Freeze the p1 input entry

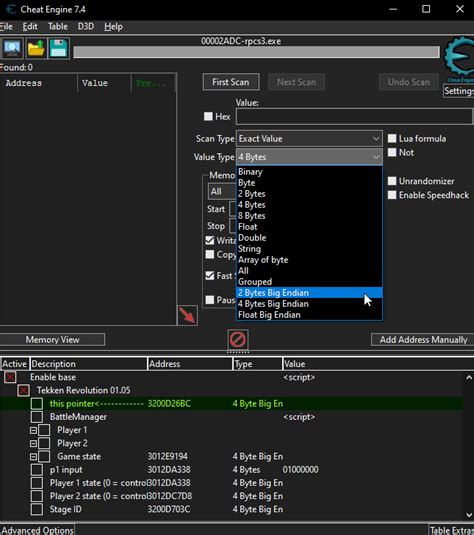pyautogui.click(x=37, y=469)
